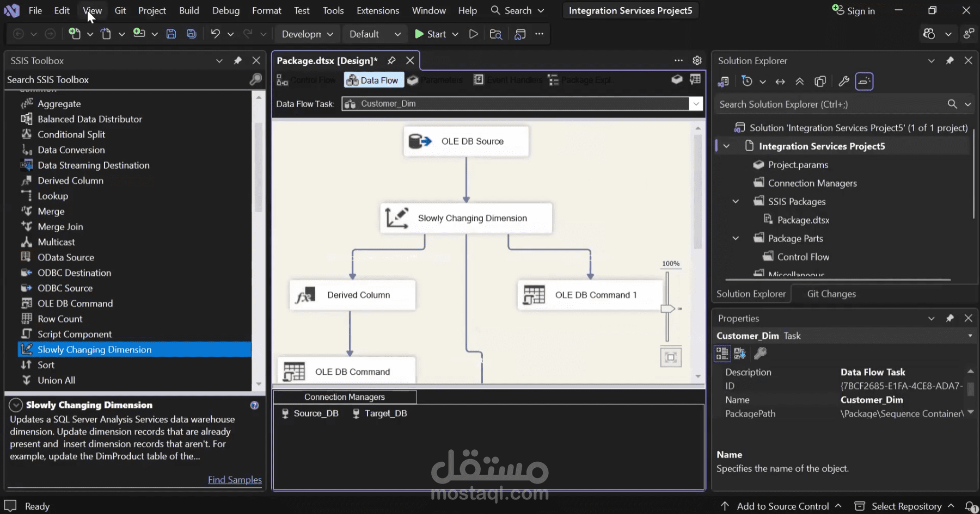Click the Package.dtsx design settings gear

(697, 60)
